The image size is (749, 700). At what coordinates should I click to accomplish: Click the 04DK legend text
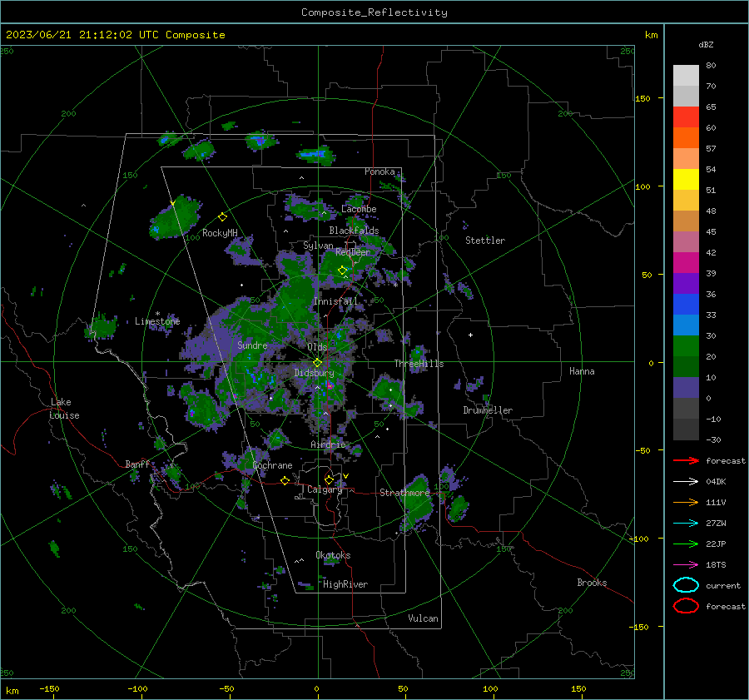(716, 481)
